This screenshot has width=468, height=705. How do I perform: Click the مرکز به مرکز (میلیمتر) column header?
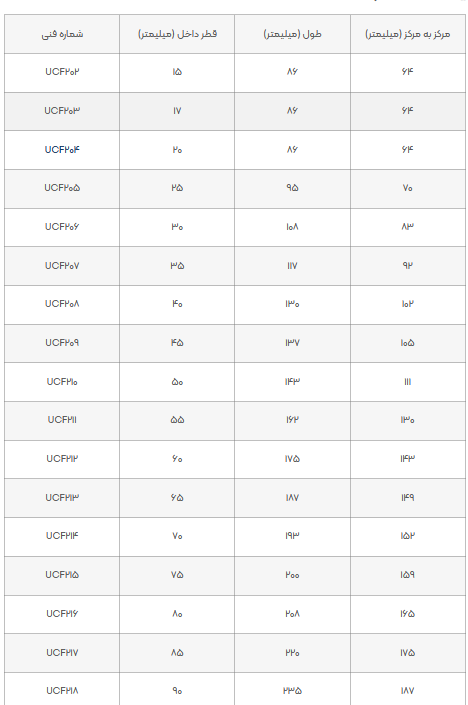[407, 34]
